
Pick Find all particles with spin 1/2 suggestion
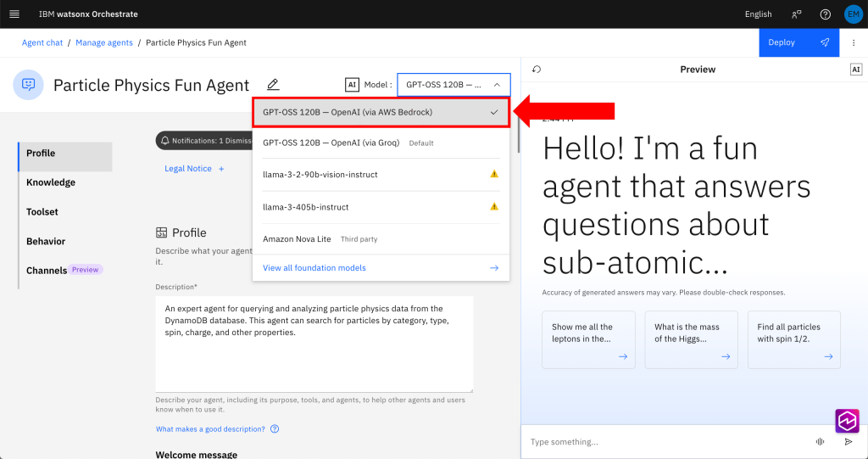(x=793, y=340)
